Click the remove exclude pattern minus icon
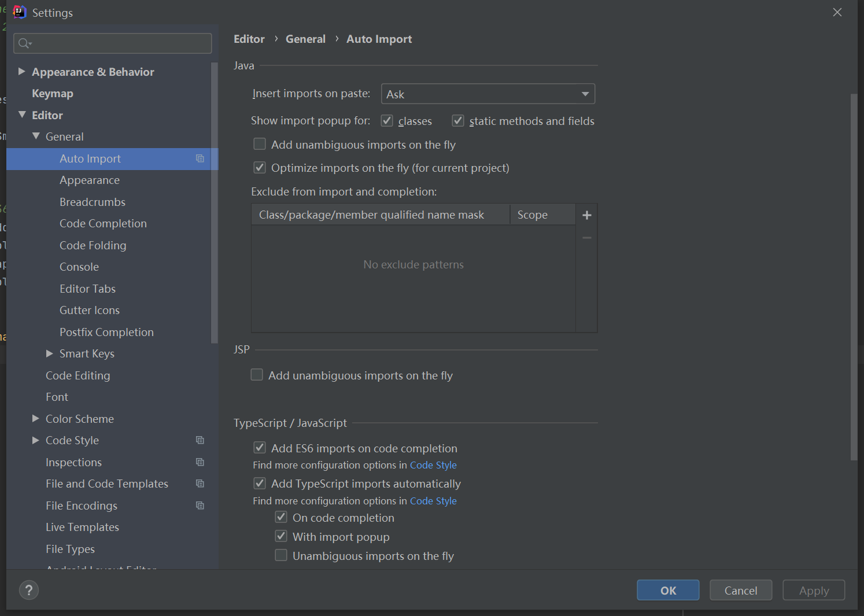864x616 pixels. click(586, 238)
